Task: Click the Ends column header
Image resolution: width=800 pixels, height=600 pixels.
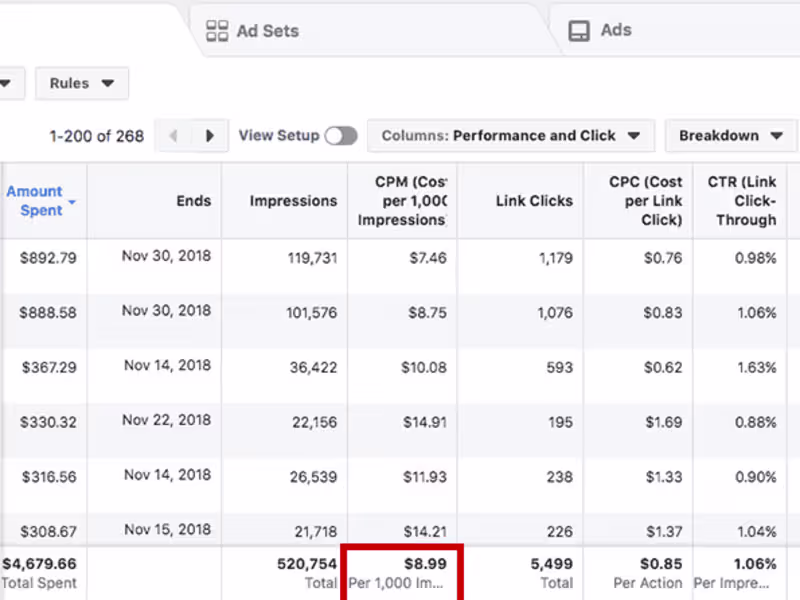Action: [193, 201]
